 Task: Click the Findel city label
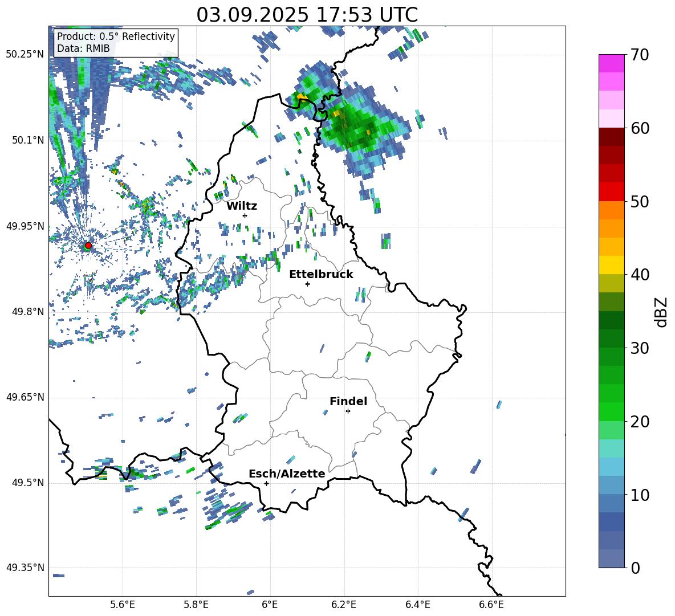click(348, 401)
